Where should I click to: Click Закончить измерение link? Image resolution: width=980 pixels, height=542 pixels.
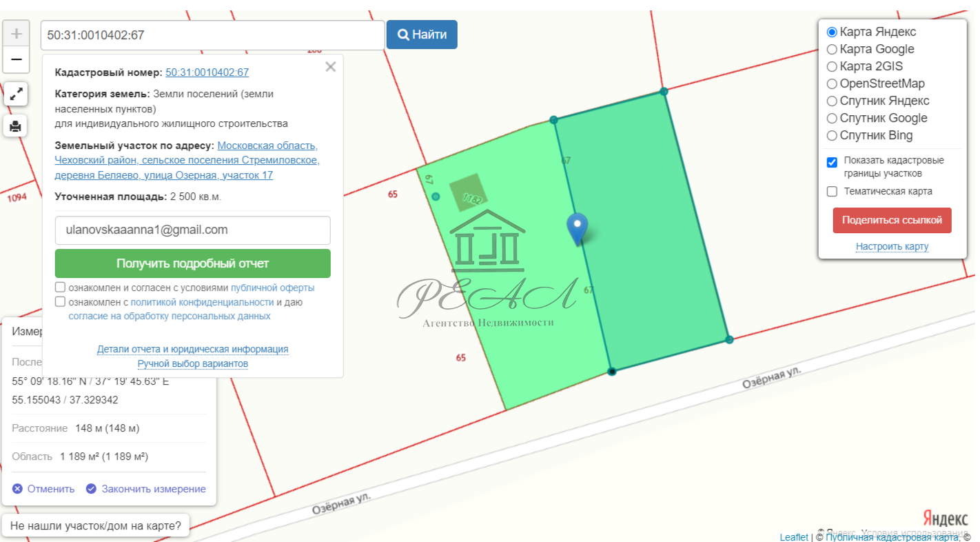[154, 489]
